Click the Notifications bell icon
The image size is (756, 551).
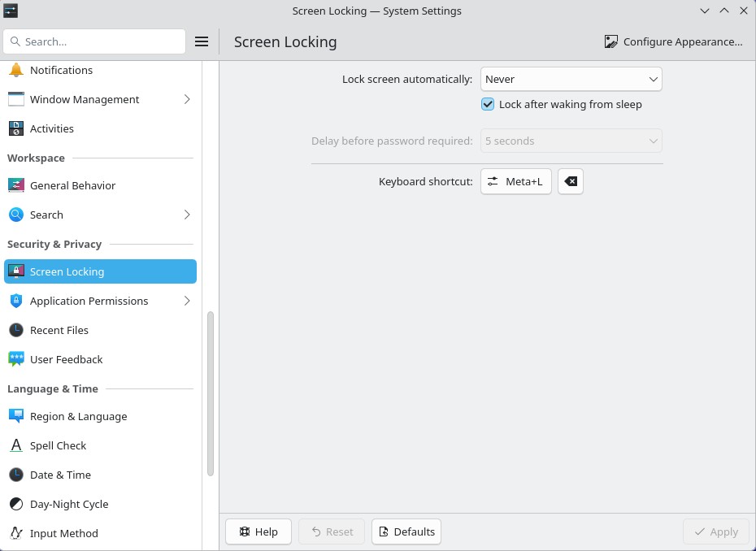point(15,71)
